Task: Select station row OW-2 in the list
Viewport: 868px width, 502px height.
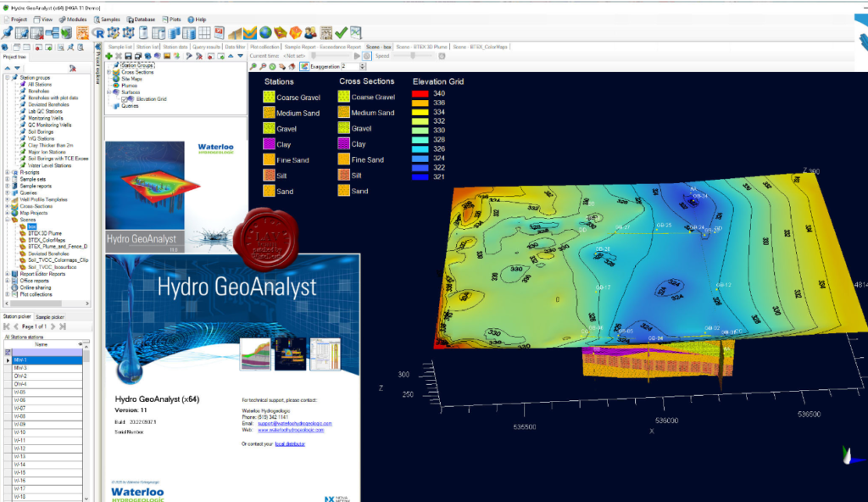Action: tap(47, 376)
